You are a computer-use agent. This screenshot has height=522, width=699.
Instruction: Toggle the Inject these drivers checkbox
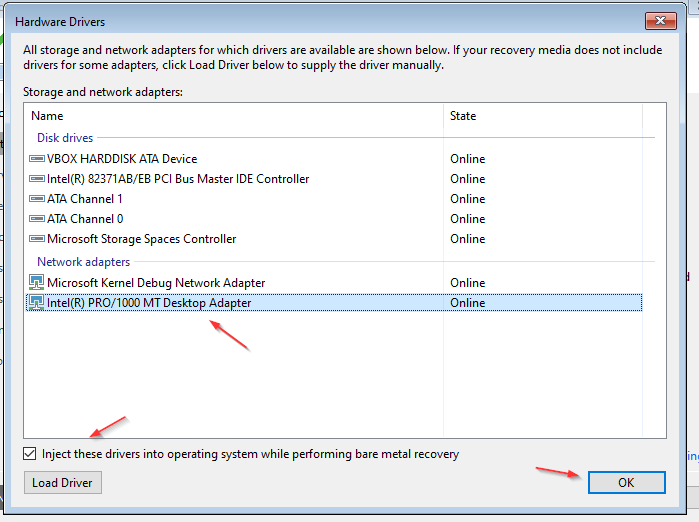tap(29, 454)
